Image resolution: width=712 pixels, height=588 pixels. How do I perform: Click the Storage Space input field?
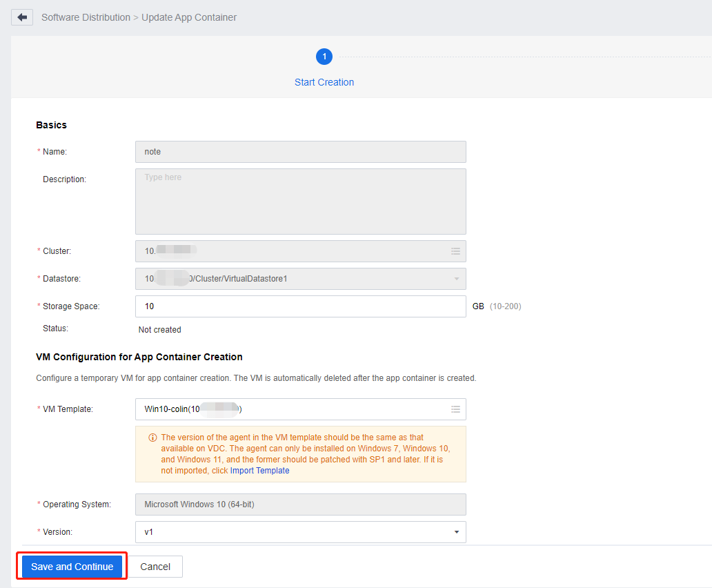pyautogui.click(x=300, y=306)
